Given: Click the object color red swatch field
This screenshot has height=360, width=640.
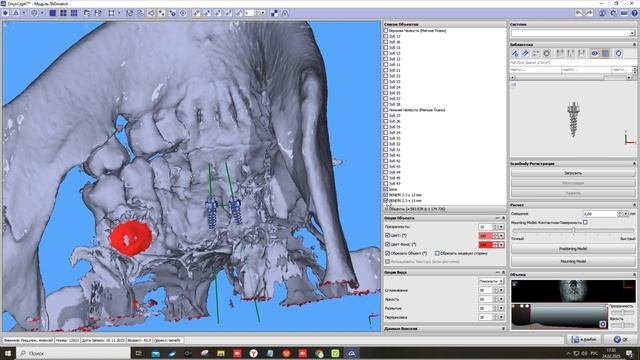Looking at the screenshot, I should (x=485, y=236).
